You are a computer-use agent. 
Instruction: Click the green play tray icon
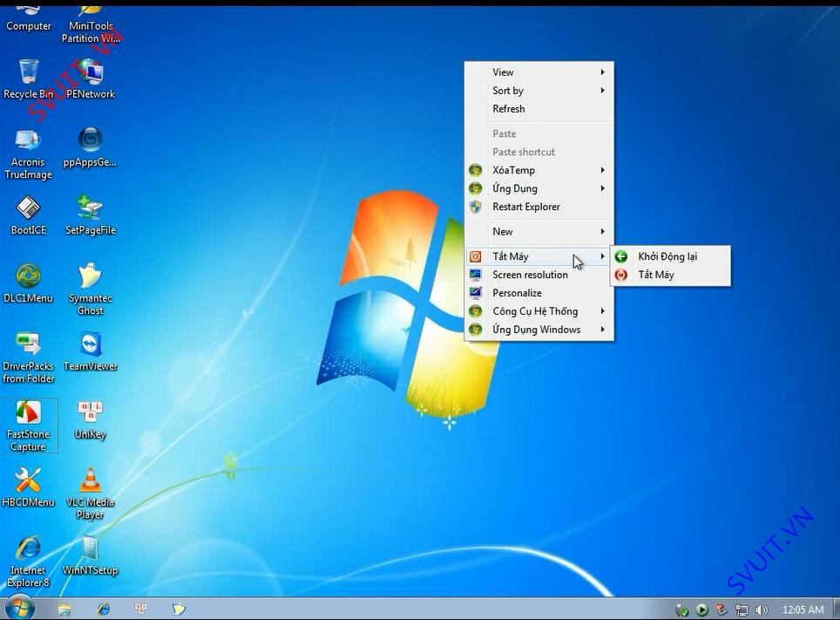coord(701,610)
